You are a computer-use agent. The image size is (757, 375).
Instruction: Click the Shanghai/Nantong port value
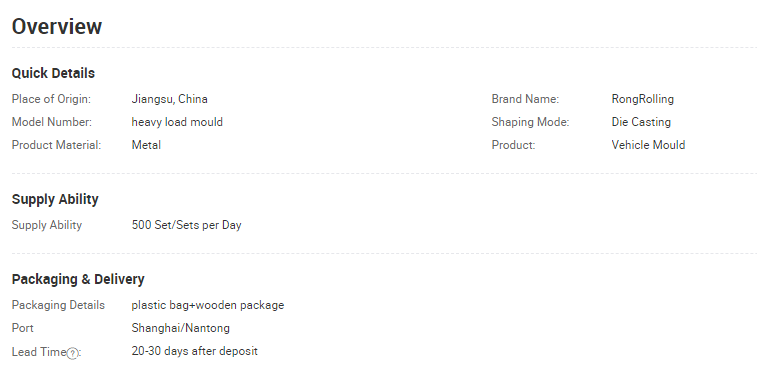[181, 328]
